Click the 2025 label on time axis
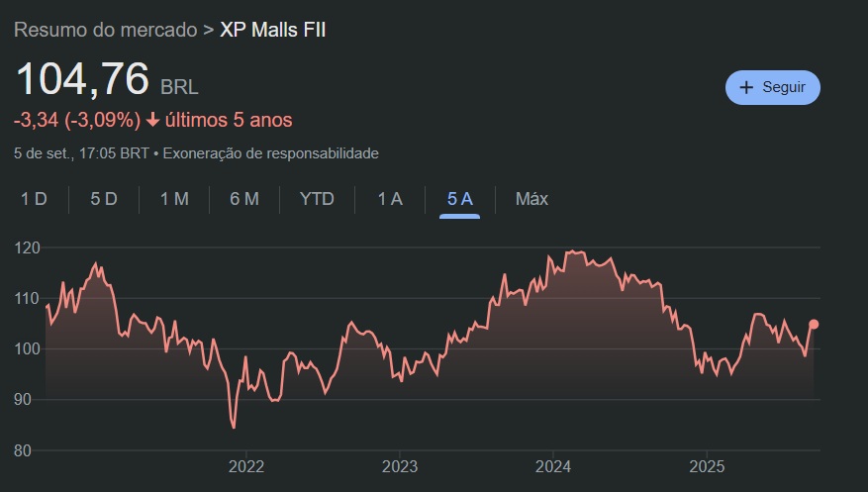The height and width of the screenshot is (492, 868). click(x=707, y=466)
